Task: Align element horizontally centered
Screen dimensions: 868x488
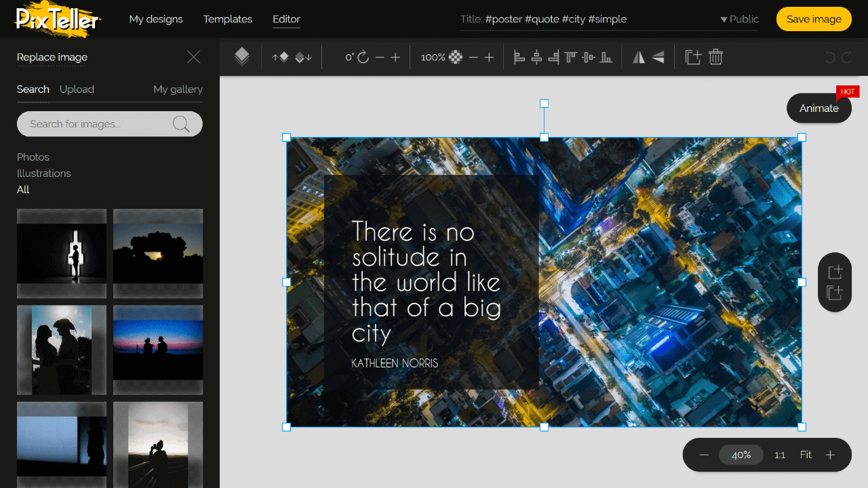Action: [x=536, y=58]
